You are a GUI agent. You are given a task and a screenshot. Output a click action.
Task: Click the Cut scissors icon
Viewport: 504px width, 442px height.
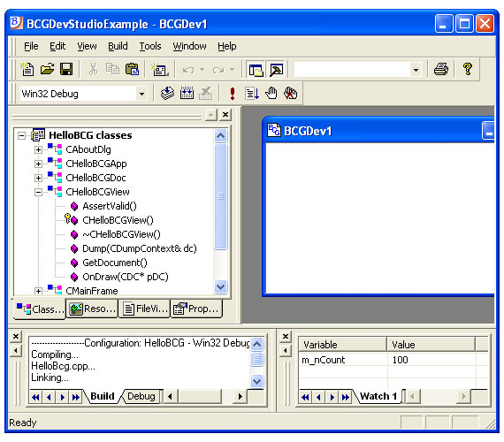(x=93, y=69)
